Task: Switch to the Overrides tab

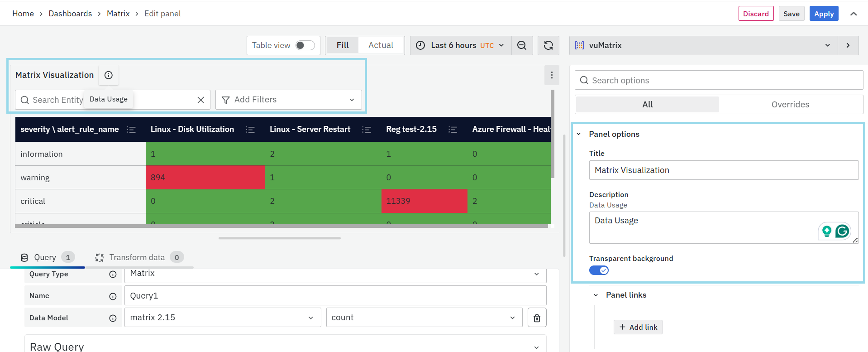Action: pyautogui.click(x=790, y=105)
